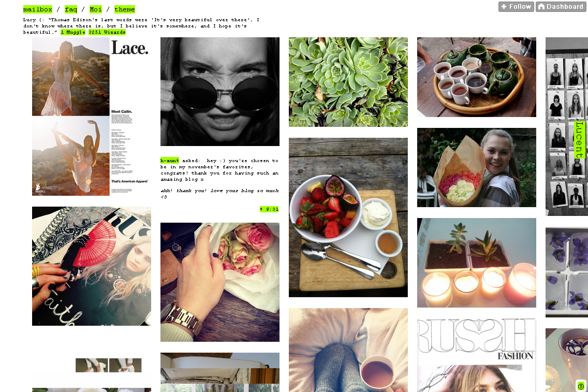Image resolution: width=588 pixels, height=392 pixels.
Task: Open the green succulents photo
Action: (348, 82)
